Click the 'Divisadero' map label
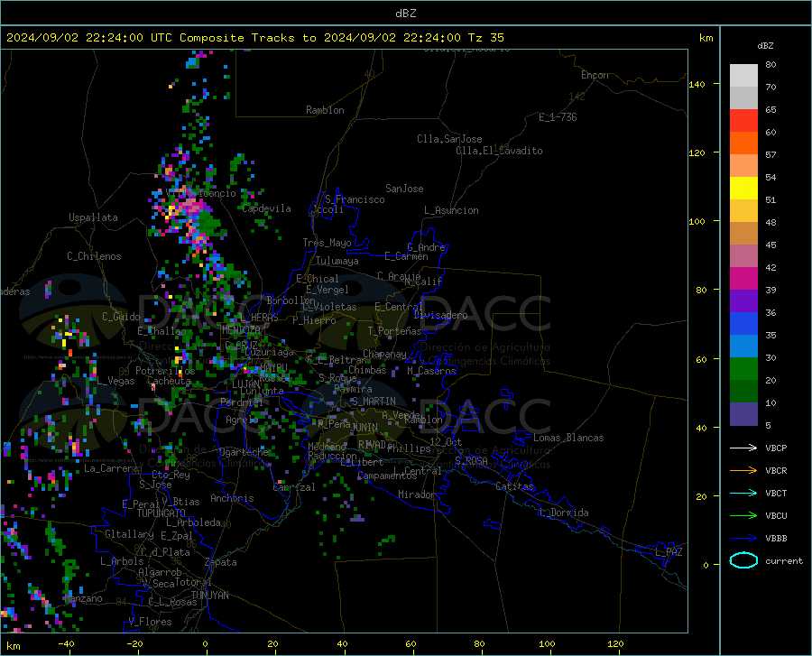Screen dimensions: 812x656 point(440,315)
